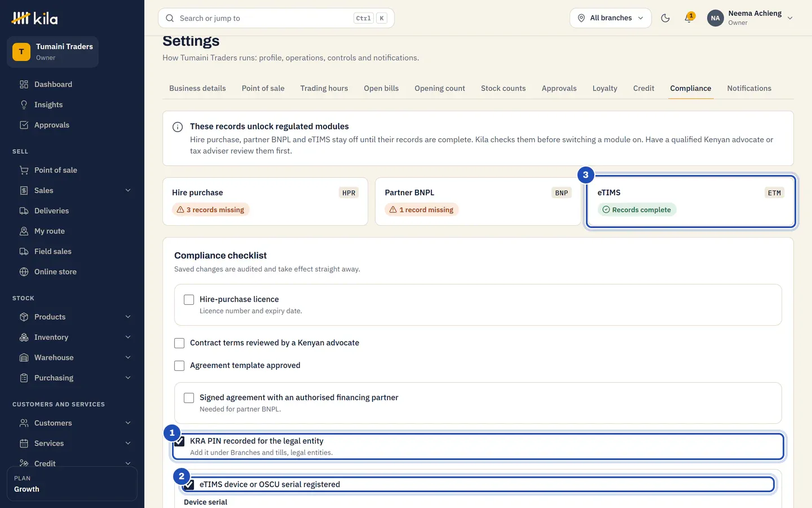This screenshot has height=508, width=812.
Task: Switch to the Loyalty tab
Action: pyautogui.click(x=605, y=89)
